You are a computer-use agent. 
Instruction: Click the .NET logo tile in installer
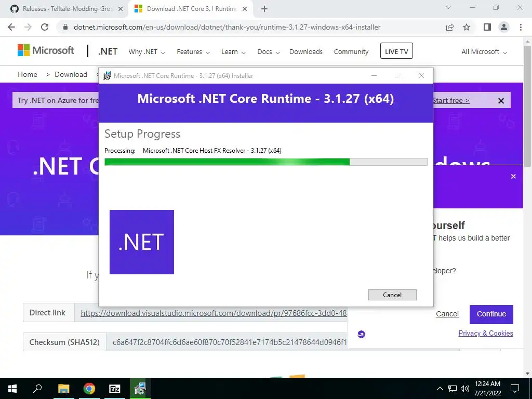coord(142,242)
